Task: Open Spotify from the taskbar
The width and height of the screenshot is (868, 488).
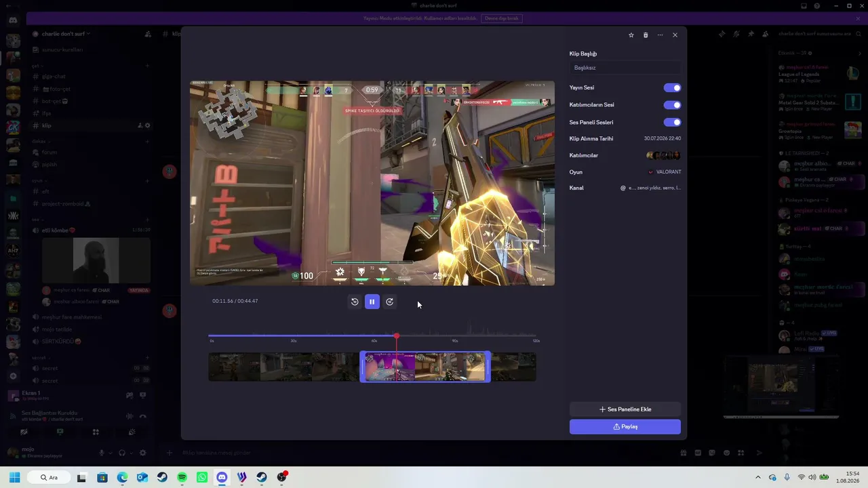Action: pyautogui.click(x=182, y=477)
